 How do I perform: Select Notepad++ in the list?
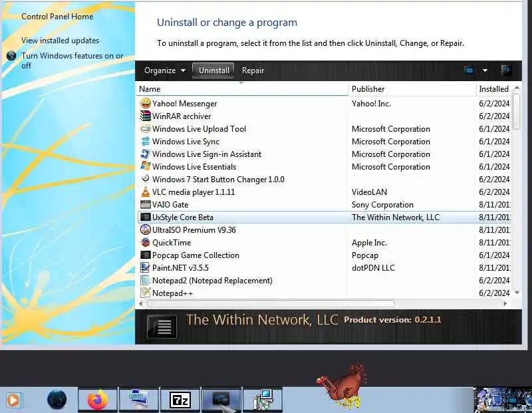pyautogui.click(x=325, y=293)
